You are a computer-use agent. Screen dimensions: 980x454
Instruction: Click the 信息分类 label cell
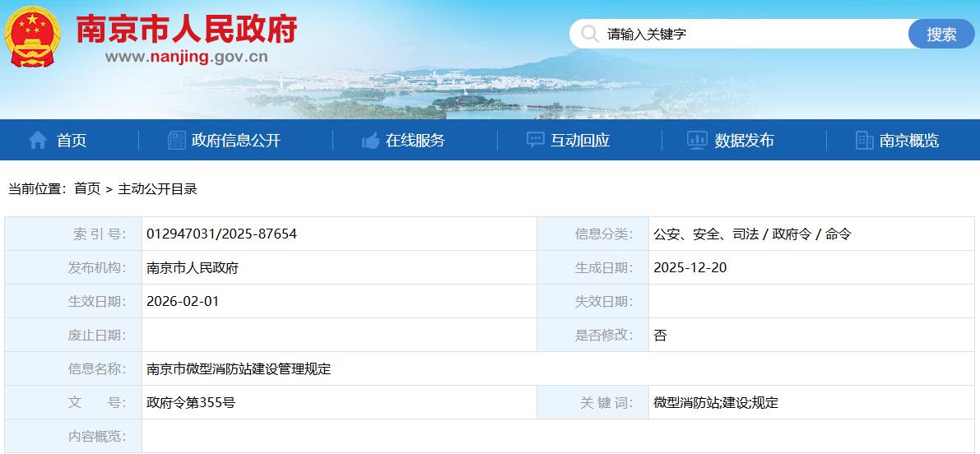click(592, 234)
